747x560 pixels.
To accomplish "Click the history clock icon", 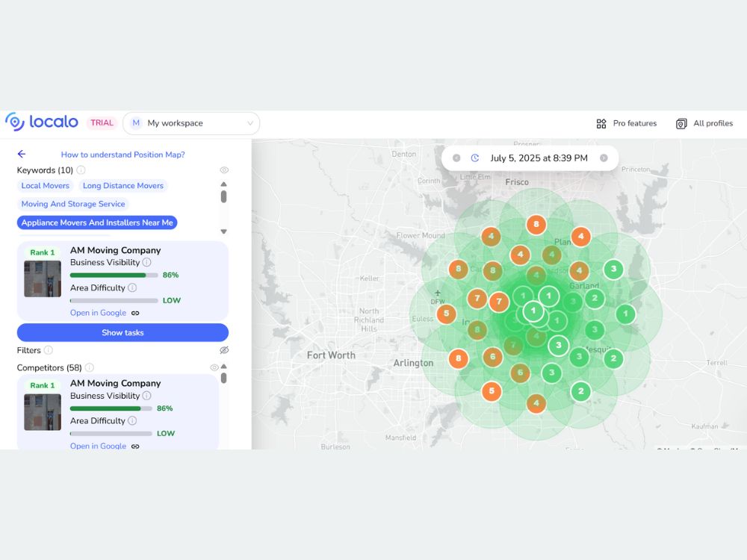I will (475, 158).
